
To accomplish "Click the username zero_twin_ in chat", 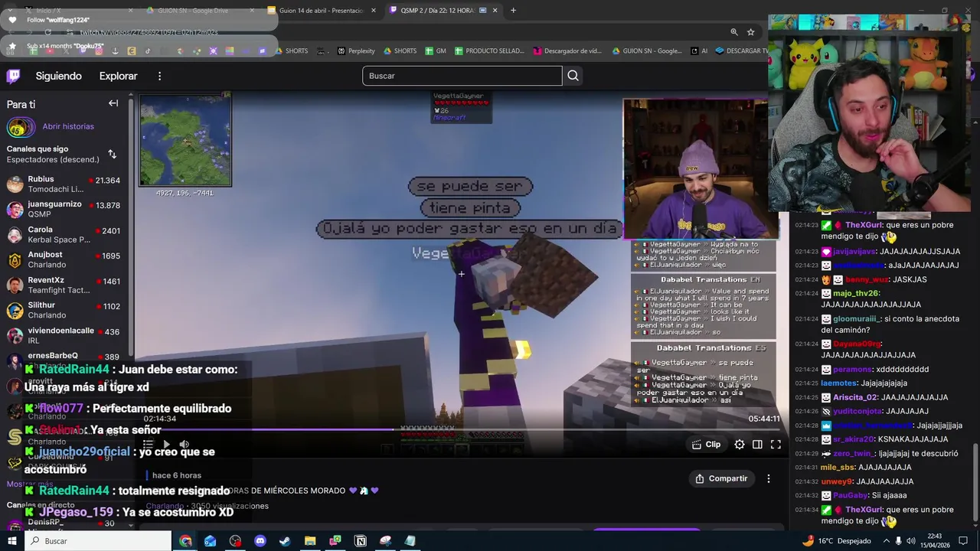I will click(853, 453).
